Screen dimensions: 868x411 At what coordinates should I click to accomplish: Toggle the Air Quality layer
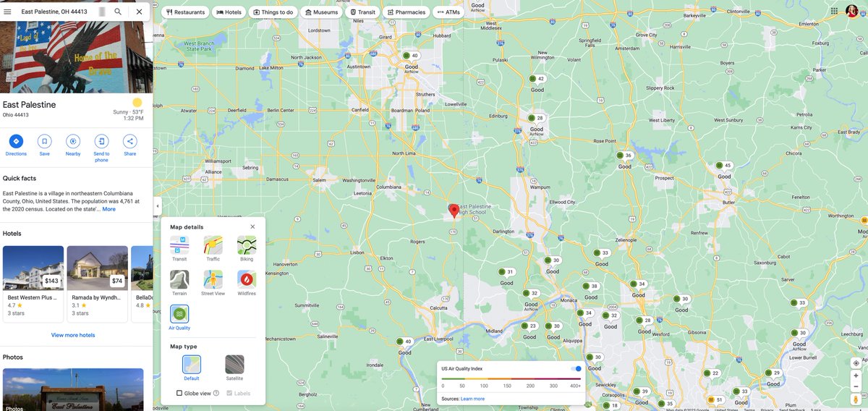[179, 318]
